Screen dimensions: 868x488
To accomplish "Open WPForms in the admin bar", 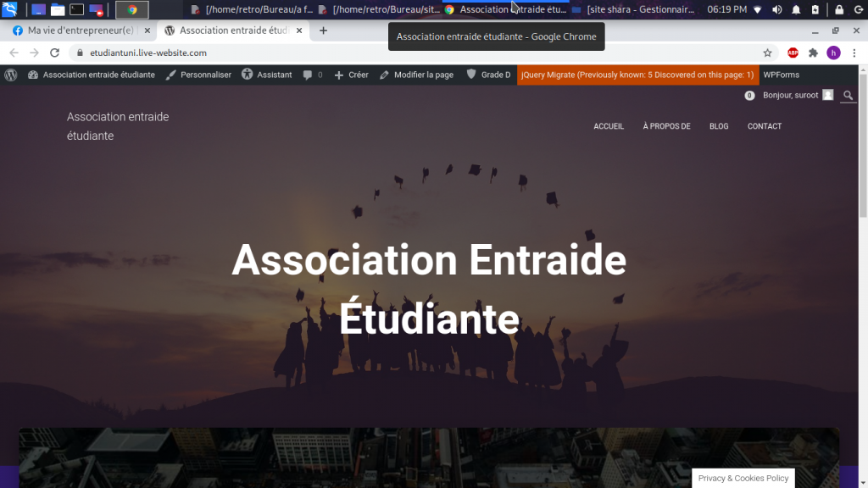I will pos(781,75).
